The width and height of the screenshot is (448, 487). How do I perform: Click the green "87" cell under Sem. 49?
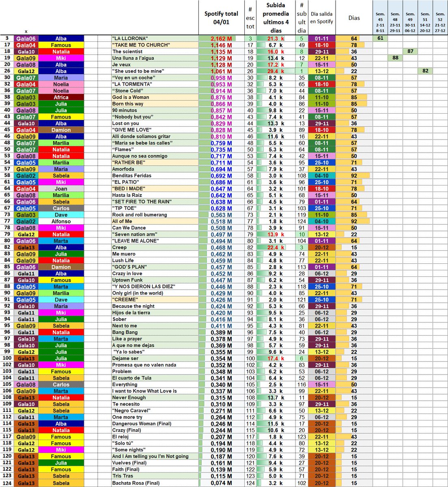tap(410, 52)
